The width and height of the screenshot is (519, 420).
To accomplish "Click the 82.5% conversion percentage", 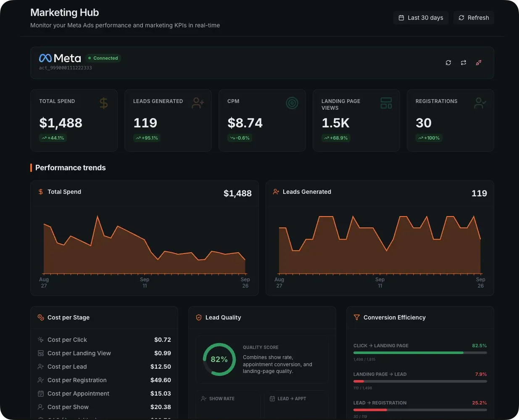I will coord(479,346).
